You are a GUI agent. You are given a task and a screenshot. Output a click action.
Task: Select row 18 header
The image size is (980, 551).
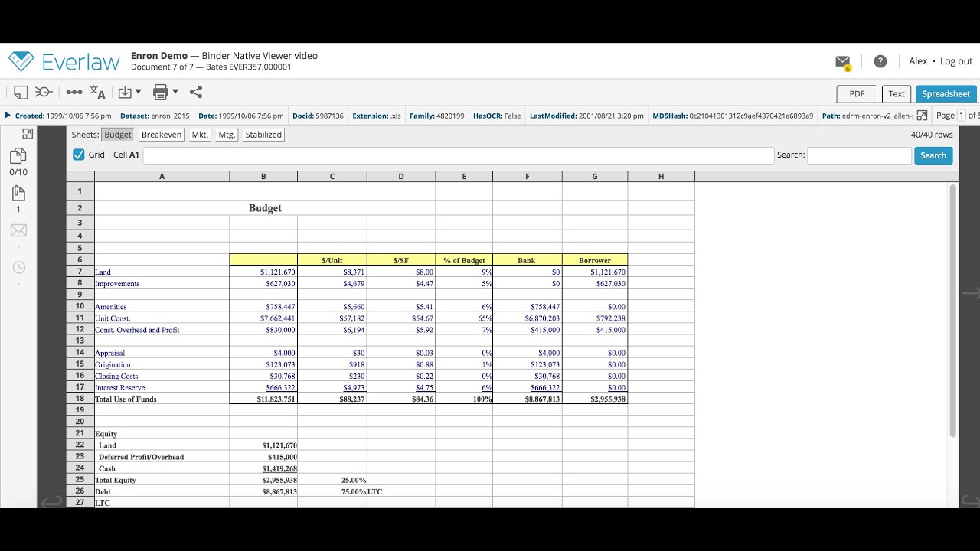80,399
